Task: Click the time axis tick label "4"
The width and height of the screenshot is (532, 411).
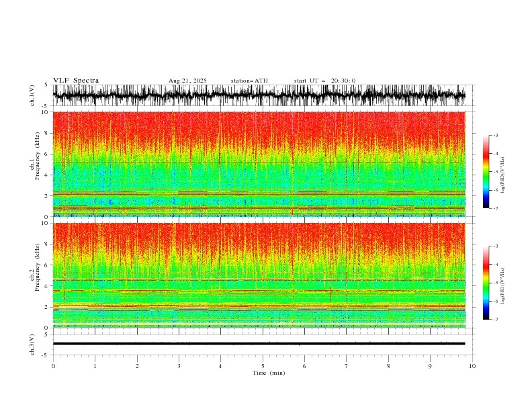Action: (220, 366)
